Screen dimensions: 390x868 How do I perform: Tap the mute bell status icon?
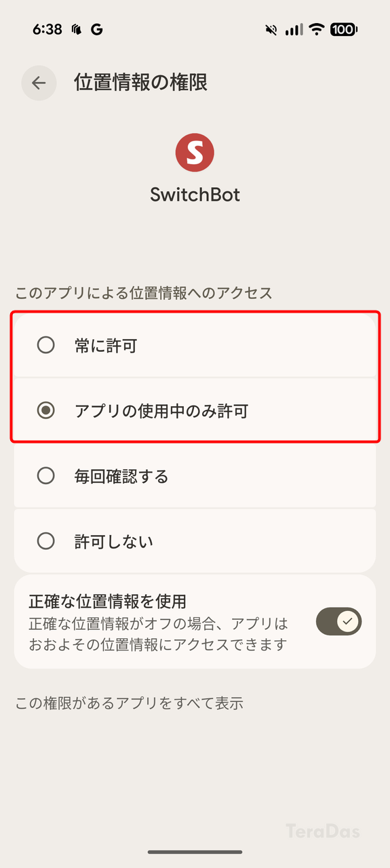pos(272,30)
